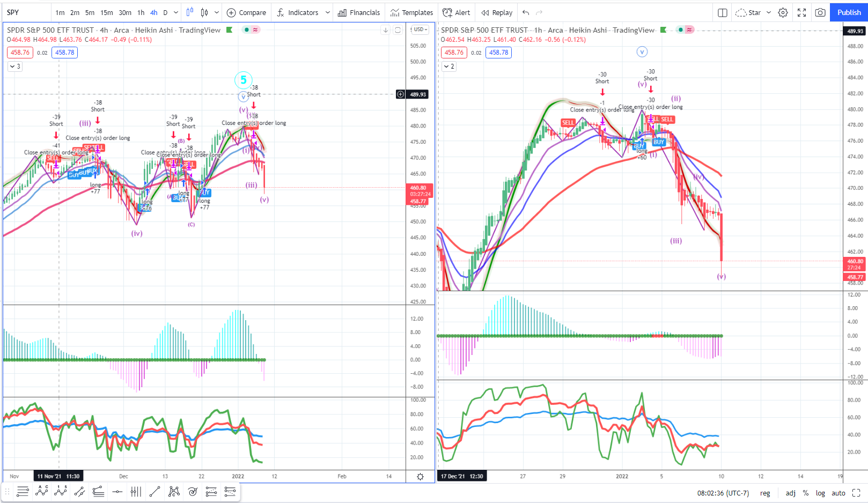Click the Redo arrow
This screenshot has width=868, height=503.
(x=539, y=12)
